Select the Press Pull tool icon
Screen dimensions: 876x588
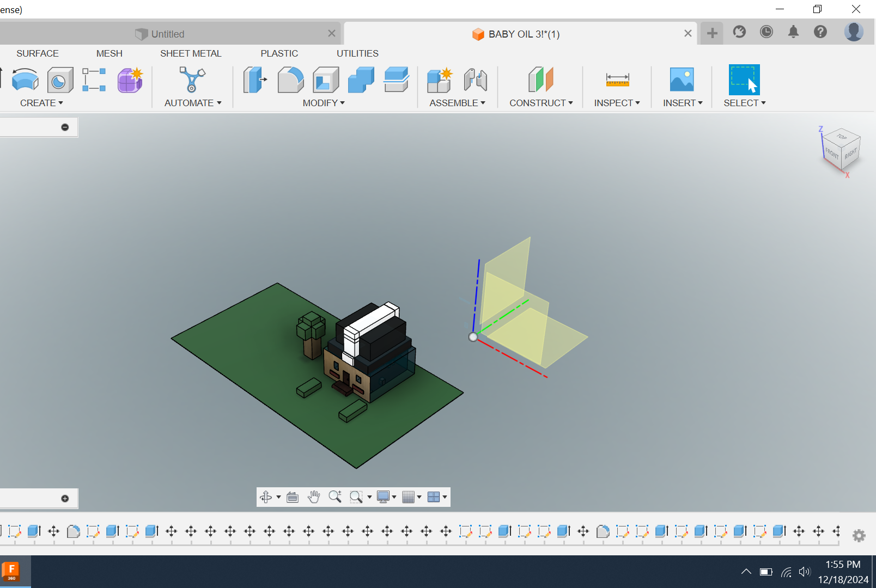pos(254,80)
